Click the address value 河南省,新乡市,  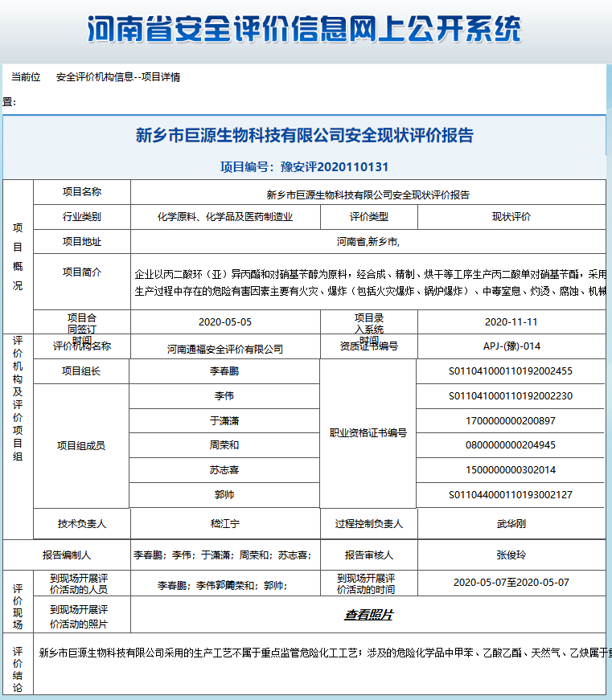[368, 242]
